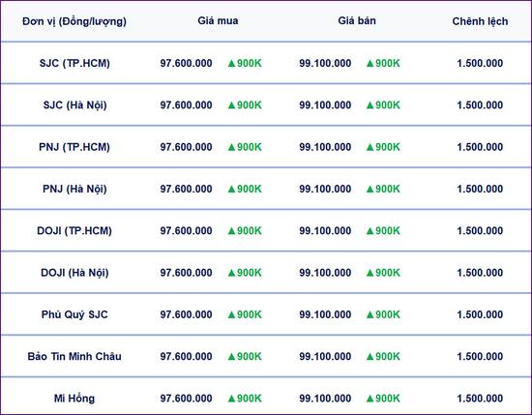Click green 900K buy increase for PNJ (Hà Nội)
Viewport: 532px width, 415px height.
coord(245,189)
